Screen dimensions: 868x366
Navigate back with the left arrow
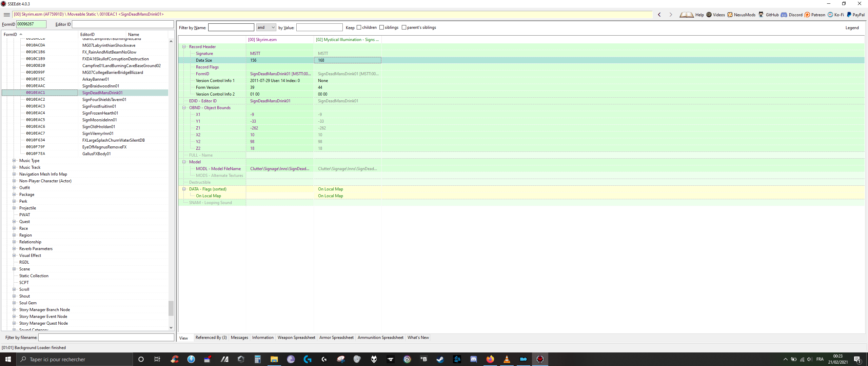tap(659, 15)
